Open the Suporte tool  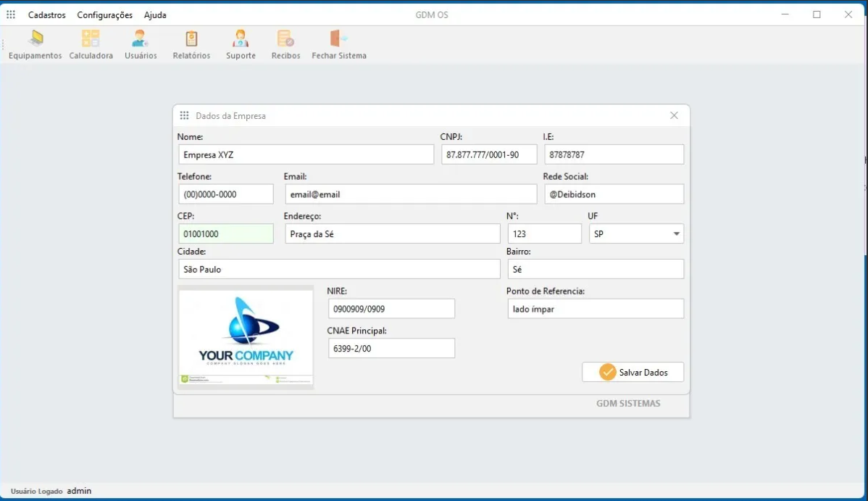coord(240,44)
